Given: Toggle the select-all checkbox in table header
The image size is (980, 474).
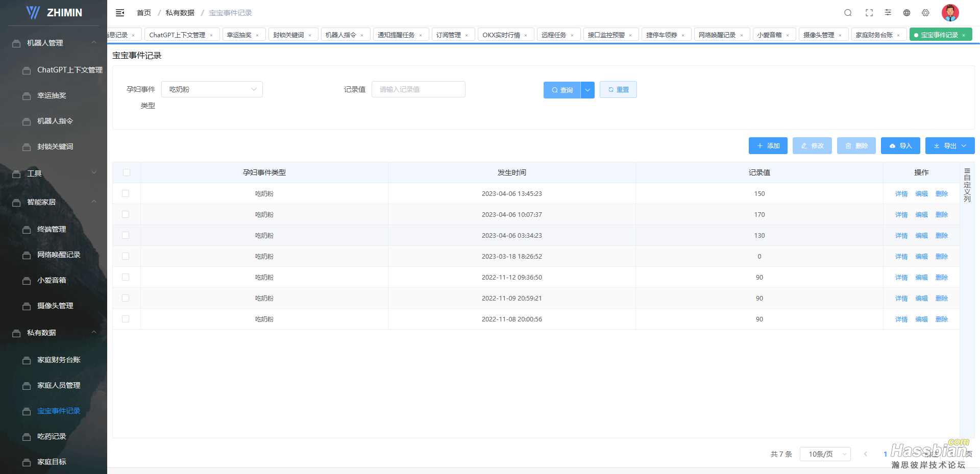Looking at the screenshot, I should pyautogui.click(x=127, y=172).
